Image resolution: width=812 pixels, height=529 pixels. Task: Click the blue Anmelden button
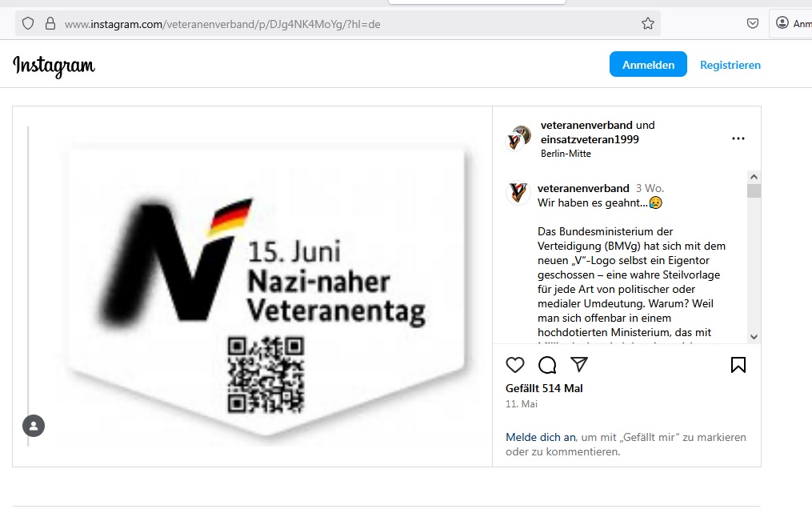(x=648, y=64)
